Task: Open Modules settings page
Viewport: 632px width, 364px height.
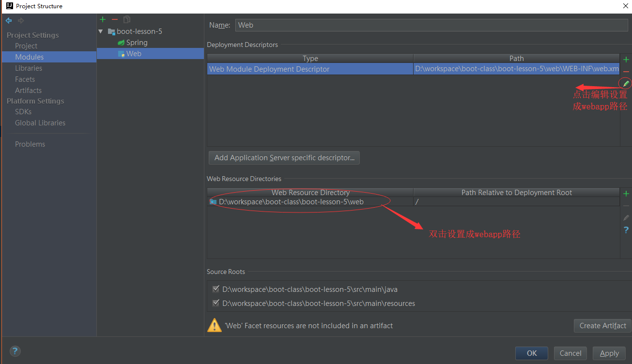Action: (29, 57)
